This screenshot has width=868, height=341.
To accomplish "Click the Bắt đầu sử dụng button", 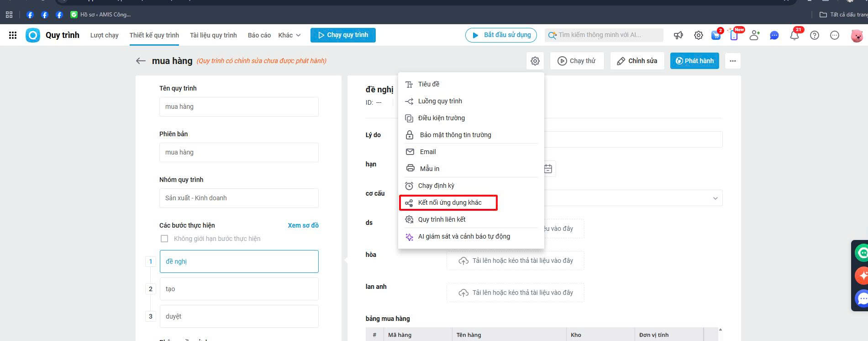I will [501, 35].
